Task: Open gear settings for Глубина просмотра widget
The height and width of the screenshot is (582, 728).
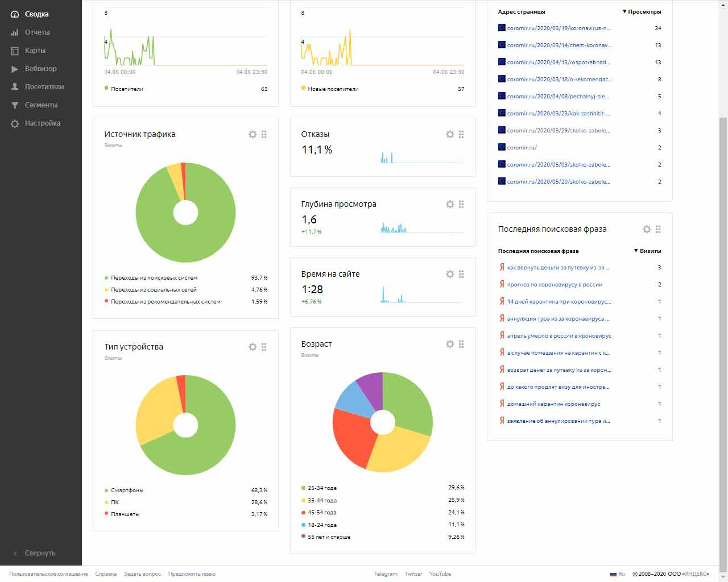Action: click(x=450, y=204)
